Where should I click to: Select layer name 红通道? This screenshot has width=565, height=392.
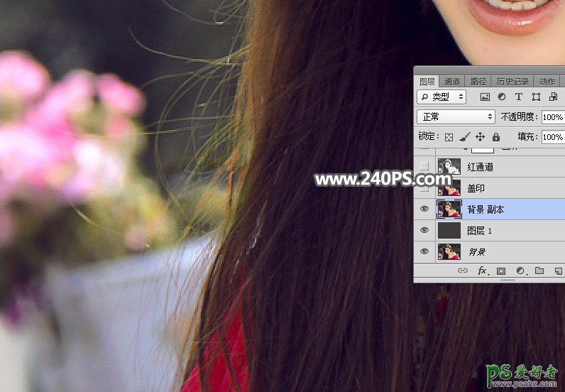[x=480, y=167]
